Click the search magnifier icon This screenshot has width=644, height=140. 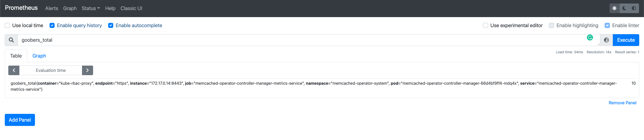(x=11, y=40)
